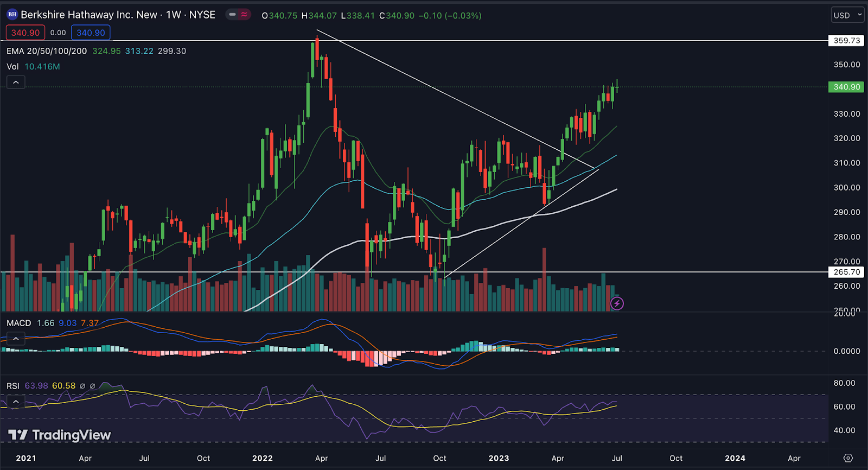Open the USD currency dropdown
The image size is (868, 470).
tap(847, 15)
